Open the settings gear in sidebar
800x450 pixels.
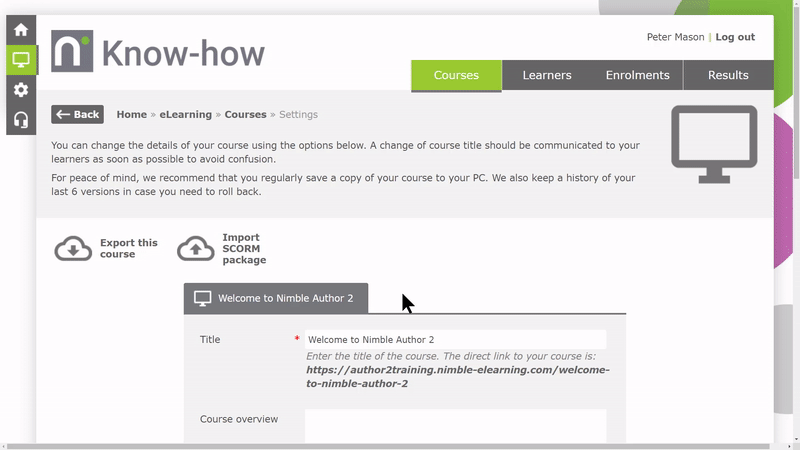21,90
